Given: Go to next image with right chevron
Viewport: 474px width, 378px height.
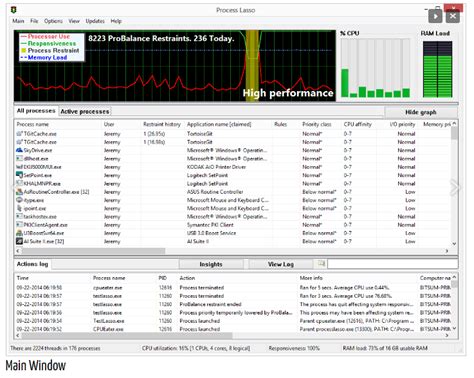Looking at the screenshot, I should coord(454,188).
